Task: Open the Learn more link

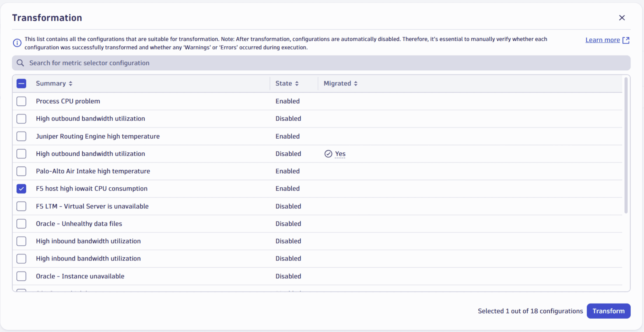Action: click(x=603, y=40)
